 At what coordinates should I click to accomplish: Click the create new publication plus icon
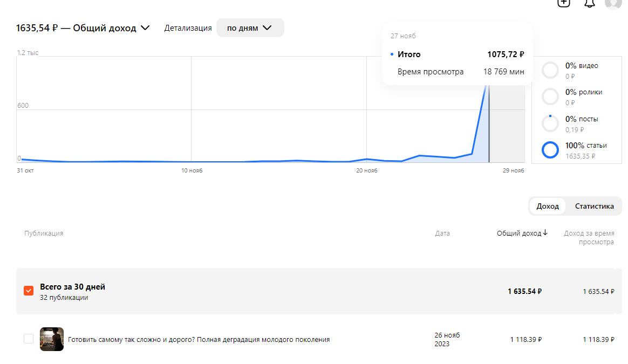point(564,2)
